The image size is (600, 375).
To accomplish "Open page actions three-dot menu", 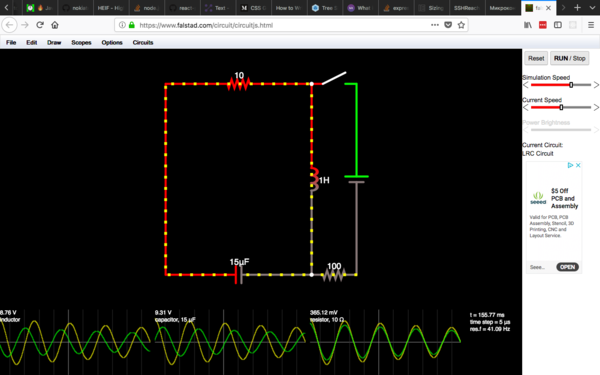I will point(435,25).
